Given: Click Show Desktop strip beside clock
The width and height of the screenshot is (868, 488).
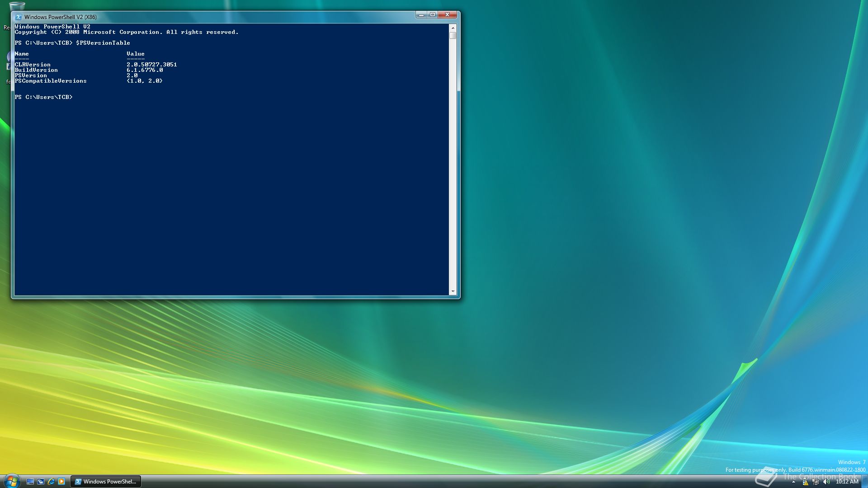Looking at the screenshot, I should [x=864, y=482].
